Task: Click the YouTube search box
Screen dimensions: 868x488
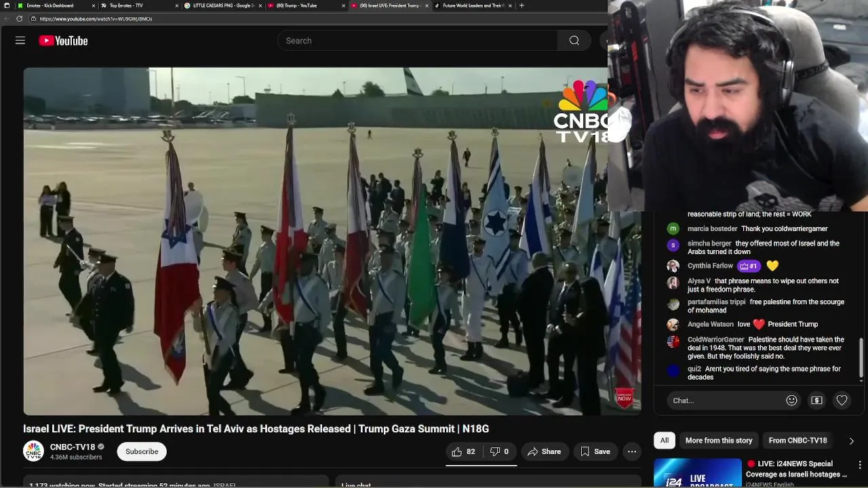Action: click(417, 41)
